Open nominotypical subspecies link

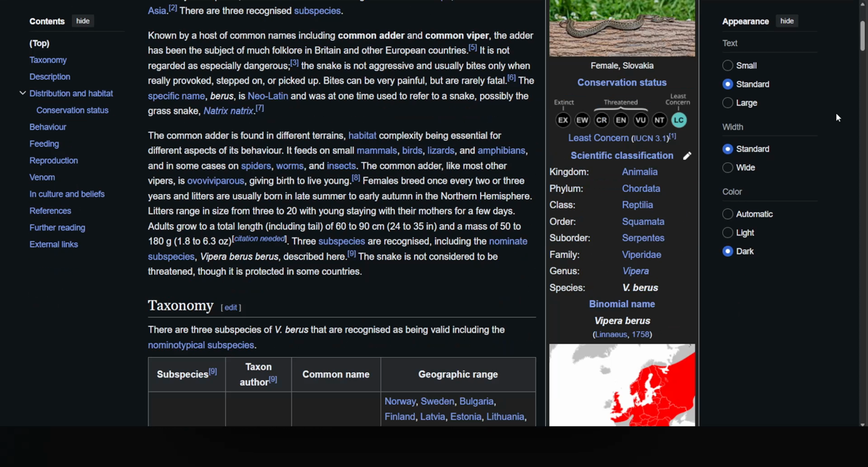201,345
